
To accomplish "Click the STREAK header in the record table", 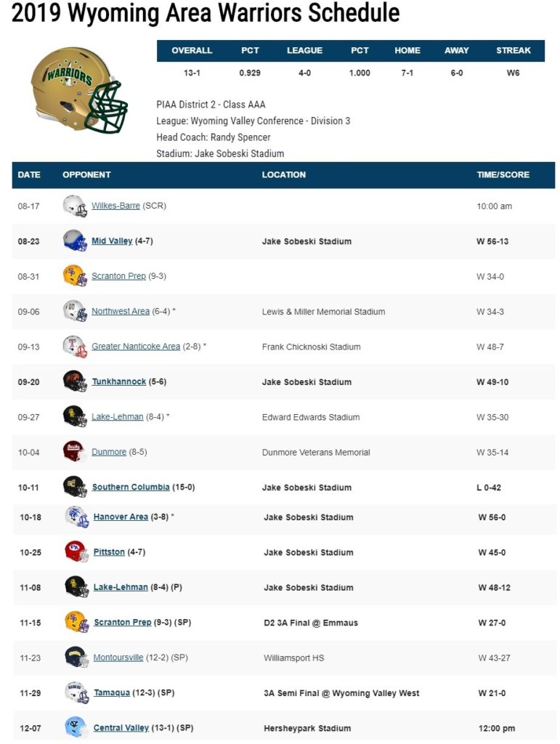I will (x=513, y=50).
